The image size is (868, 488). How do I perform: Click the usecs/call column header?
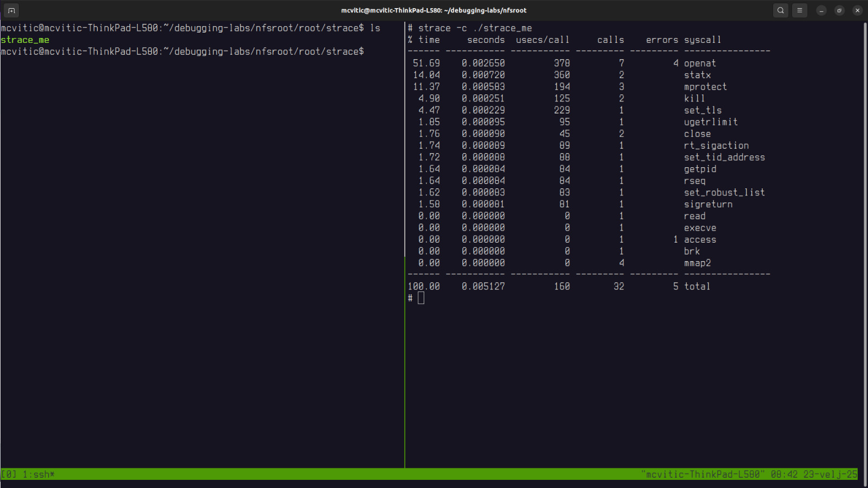(x=542, y=40)
